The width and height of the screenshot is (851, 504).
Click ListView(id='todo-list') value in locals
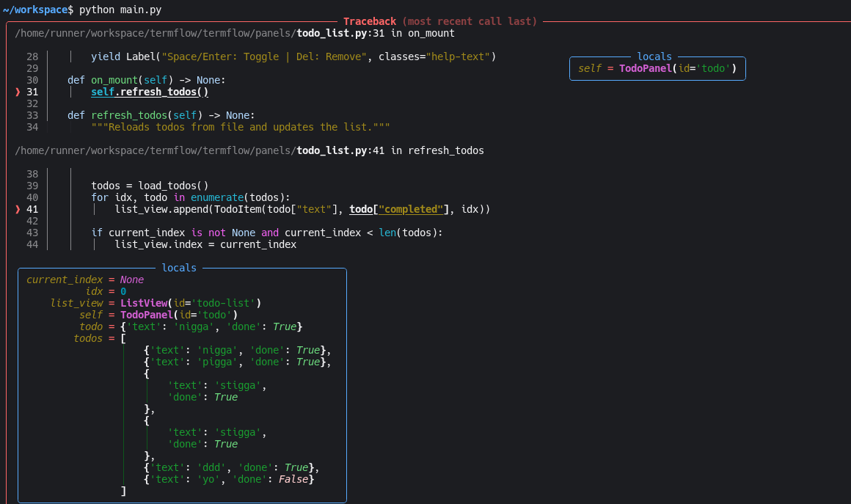coord(191,303)
